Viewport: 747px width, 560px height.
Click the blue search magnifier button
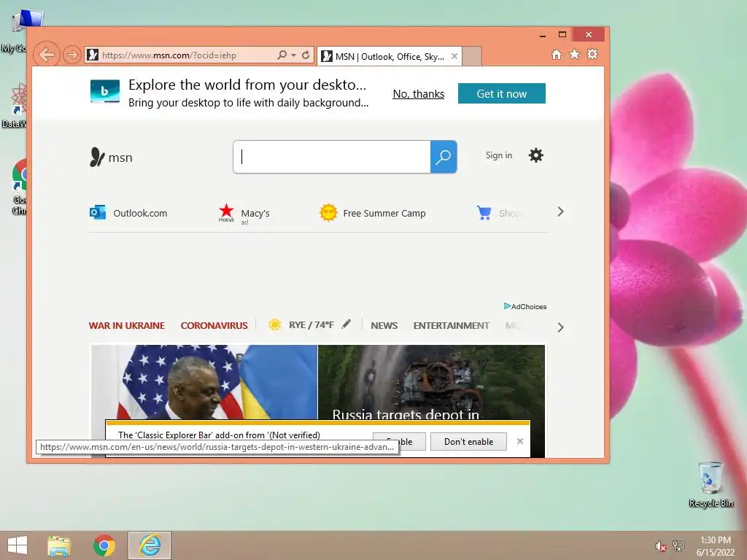tap(444, 157)
